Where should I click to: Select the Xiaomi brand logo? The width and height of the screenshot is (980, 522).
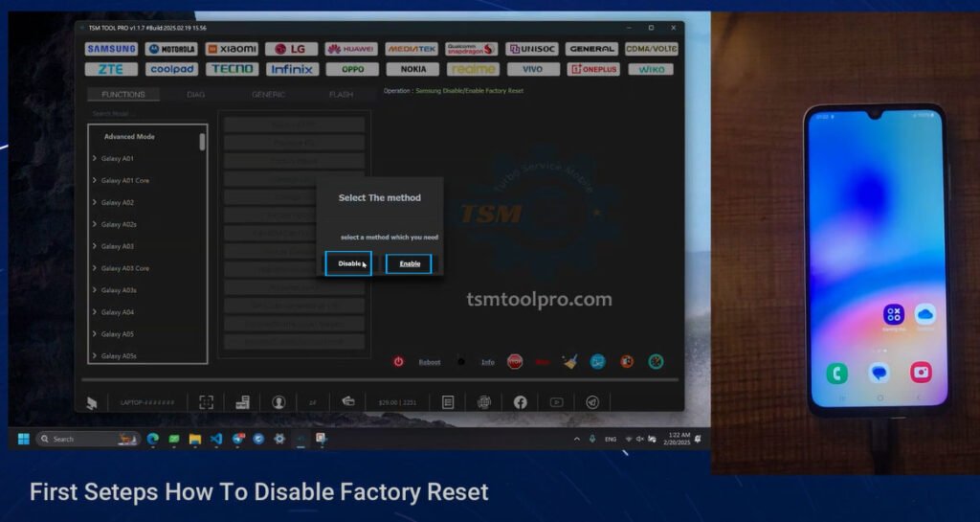(232, 49)
